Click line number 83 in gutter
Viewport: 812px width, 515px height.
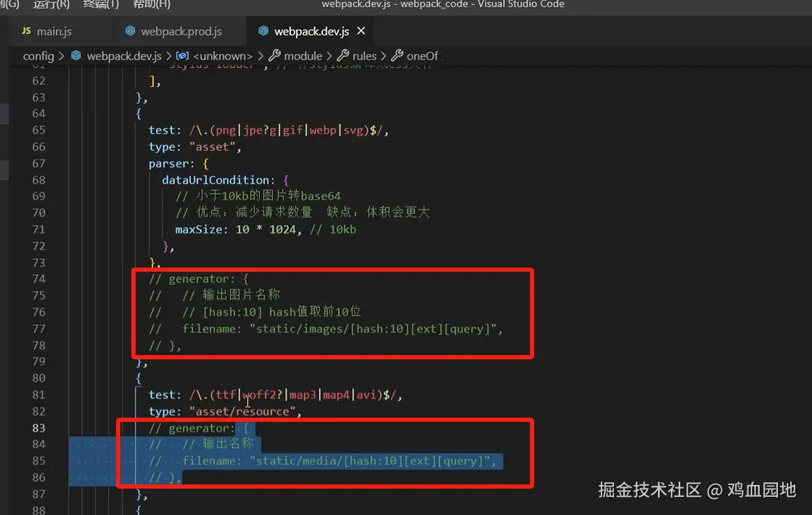[38, 428]
